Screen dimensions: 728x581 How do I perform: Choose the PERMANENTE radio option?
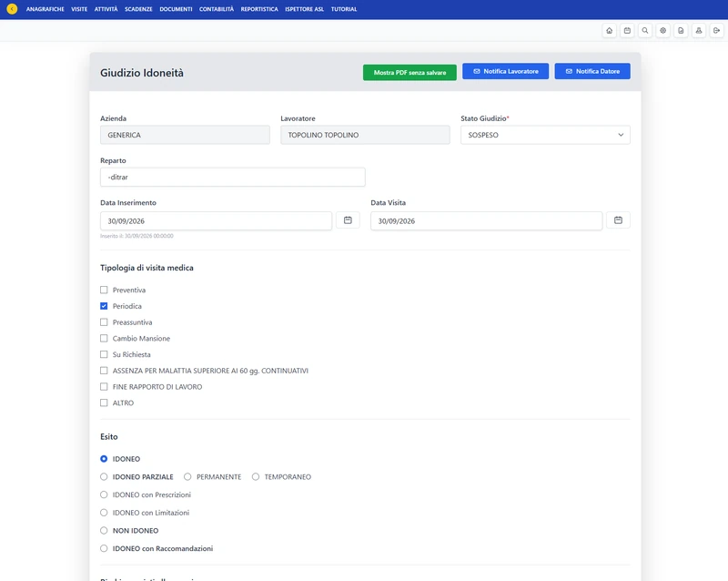(x=187, y=477)
